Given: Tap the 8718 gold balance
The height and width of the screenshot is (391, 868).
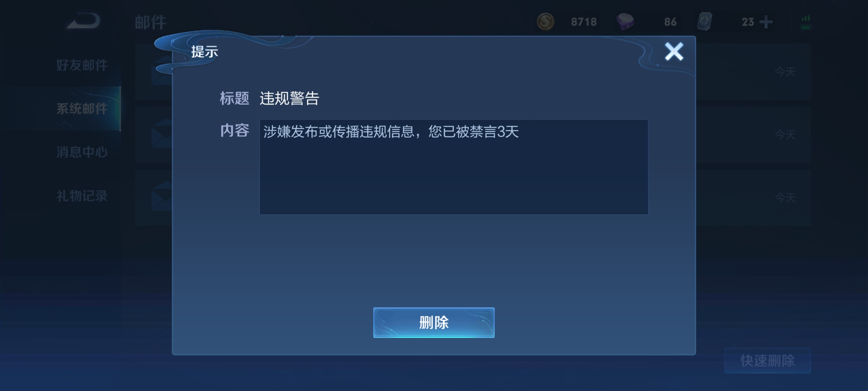Looking at the screenshot, I should [584, 22].
